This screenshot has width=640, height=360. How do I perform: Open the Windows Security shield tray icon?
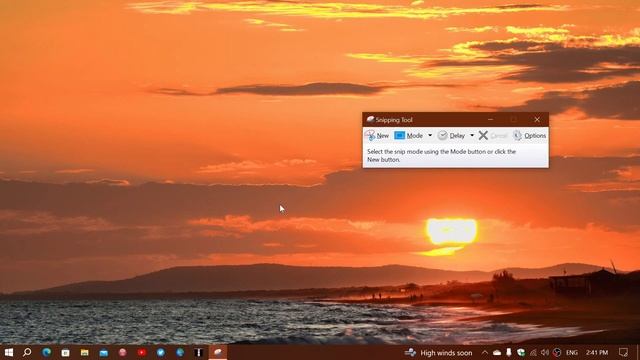click(x=521, y=352)
